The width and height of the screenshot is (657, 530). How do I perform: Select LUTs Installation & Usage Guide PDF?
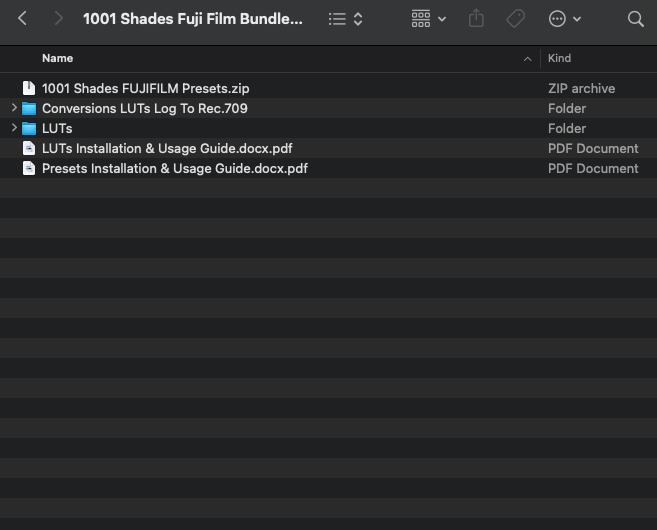166,148
